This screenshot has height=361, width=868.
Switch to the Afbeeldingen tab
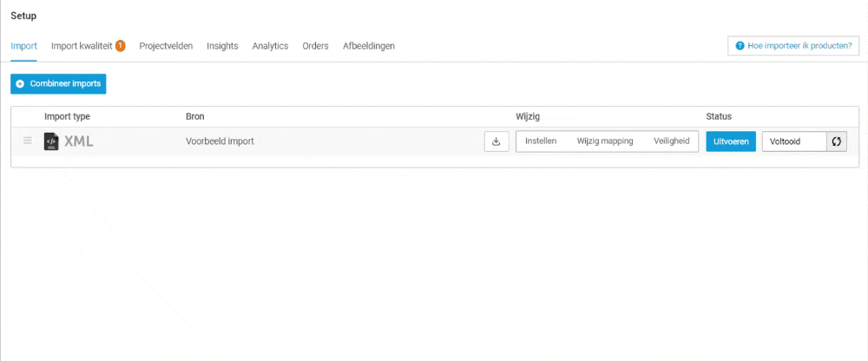tap(369, 46)
